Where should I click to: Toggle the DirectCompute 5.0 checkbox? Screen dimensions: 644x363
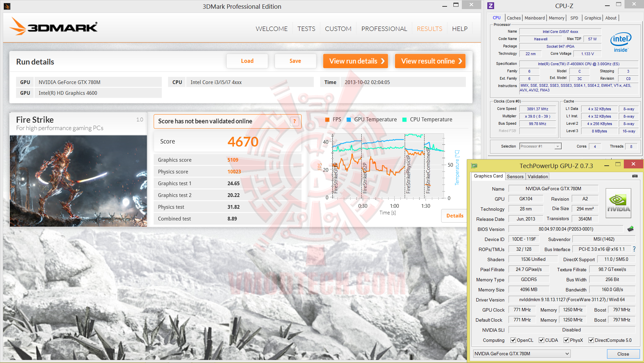(591, 340)
